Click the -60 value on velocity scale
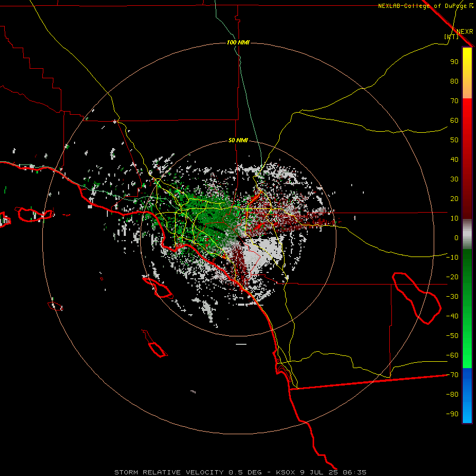The image size is (476, 476). 452,355
